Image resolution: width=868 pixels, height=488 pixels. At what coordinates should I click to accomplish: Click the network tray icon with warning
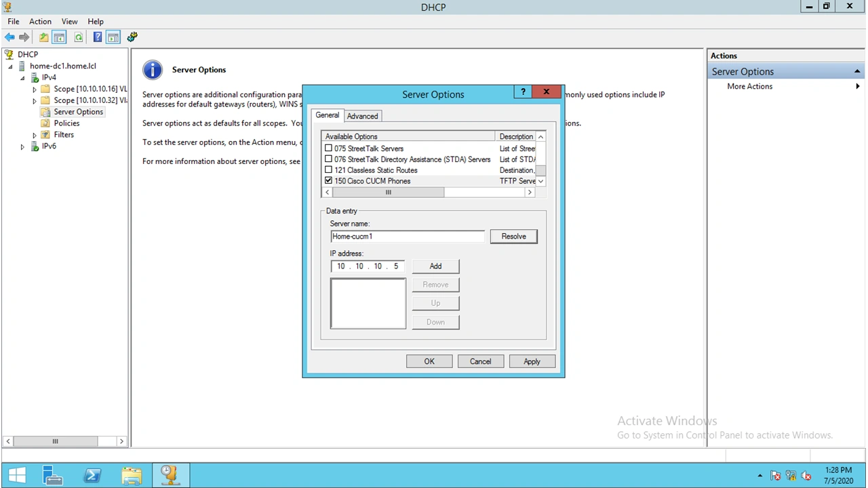791,476
